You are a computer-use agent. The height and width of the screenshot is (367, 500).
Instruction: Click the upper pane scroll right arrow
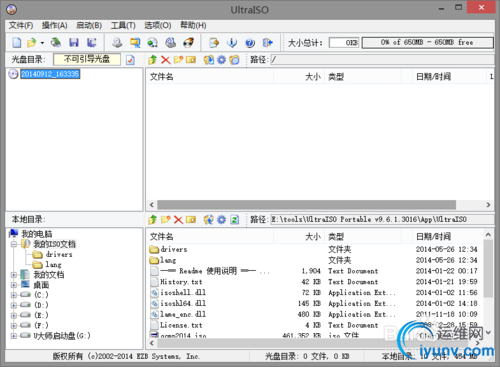pyautogui.click(x=488, y=204)
